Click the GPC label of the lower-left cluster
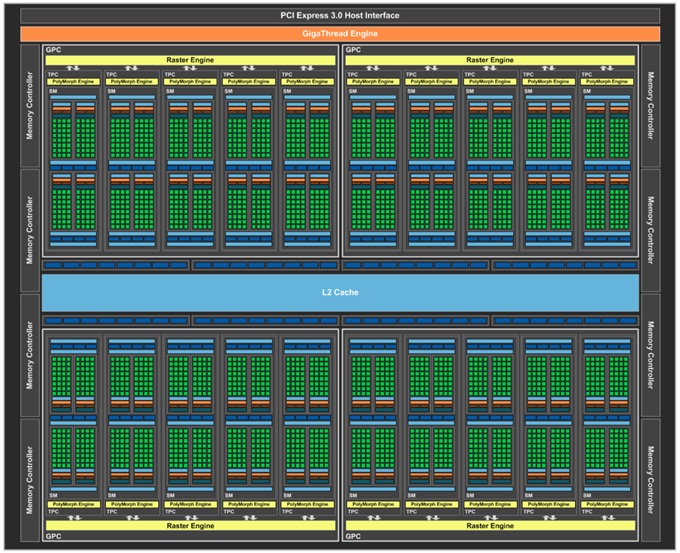680x553 pixels. [53, 537]
